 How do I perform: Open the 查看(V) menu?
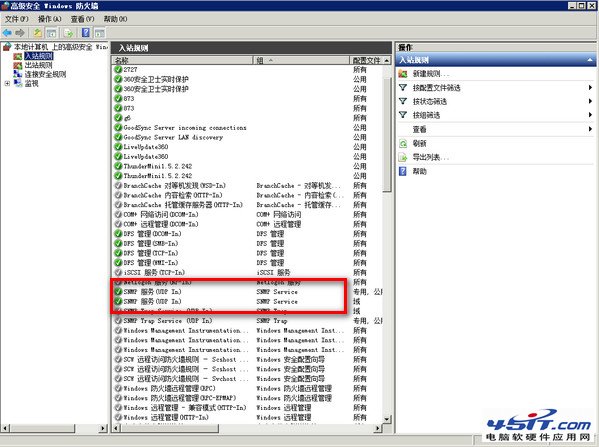pyautogui.click(x=83, y=19)
